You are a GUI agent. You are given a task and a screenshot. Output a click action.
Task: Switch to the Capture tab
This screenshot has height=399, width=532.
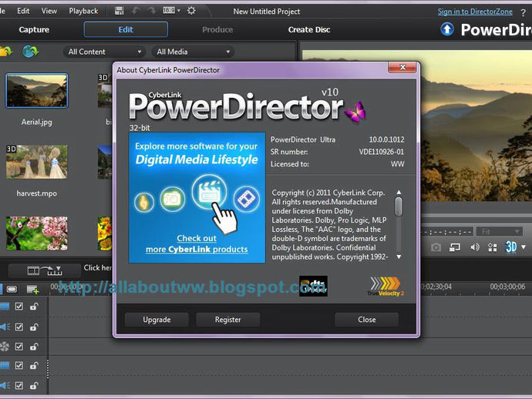pos(34,29)
